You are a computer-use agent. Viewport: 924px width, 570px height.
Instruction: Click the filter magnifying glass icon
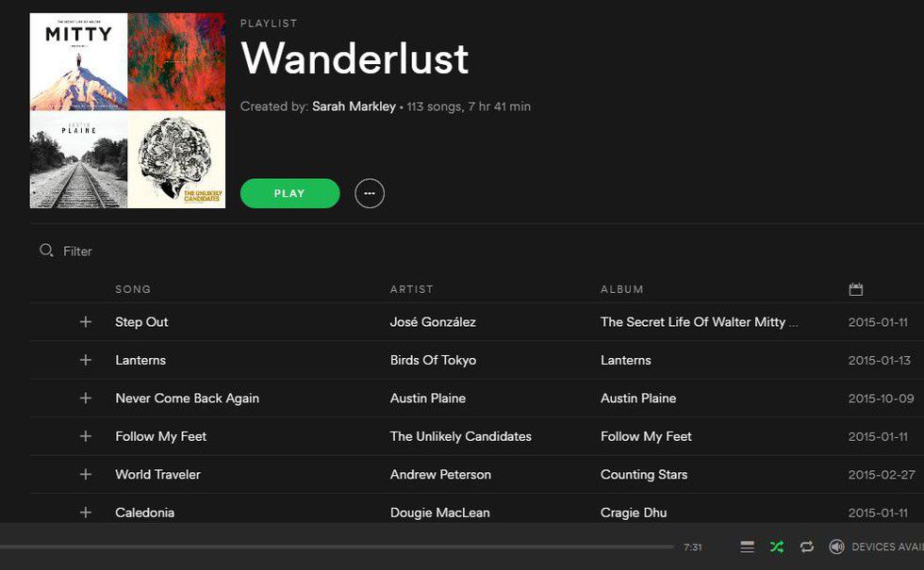coord(46,251)
